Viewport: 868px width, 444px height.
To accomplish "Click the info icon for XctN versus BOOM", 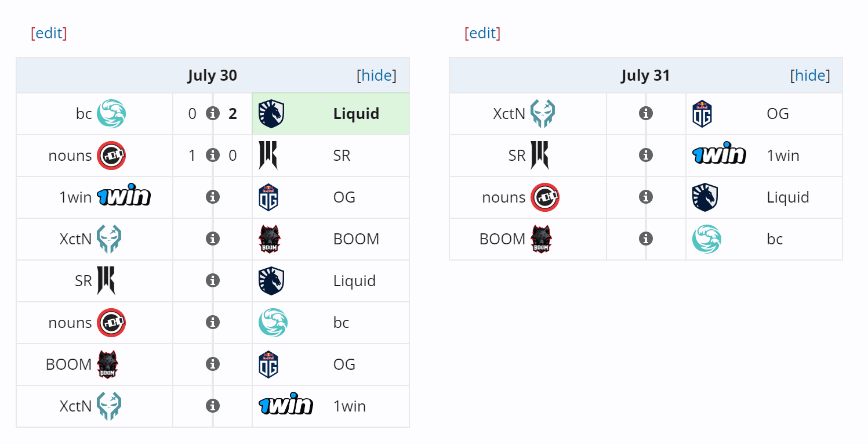I will (213, 239).
